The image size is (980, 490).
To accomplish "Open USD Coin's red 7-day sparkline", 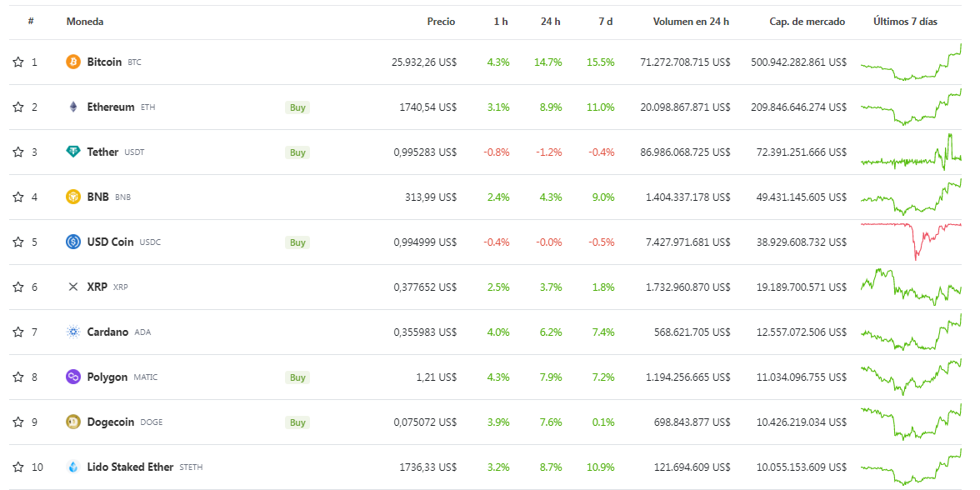I will pyautogui.click(x=911, y=242).
